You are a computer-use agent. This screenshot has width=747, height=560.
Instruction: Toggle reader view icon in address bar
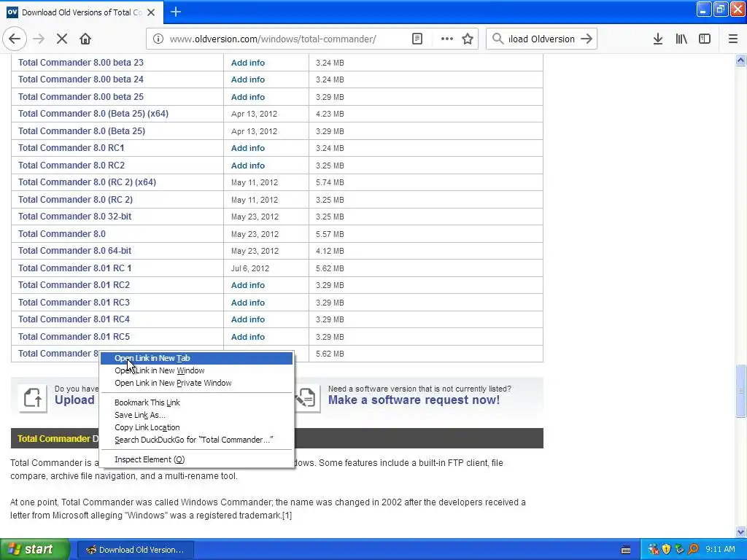click(x=417, y=39)
